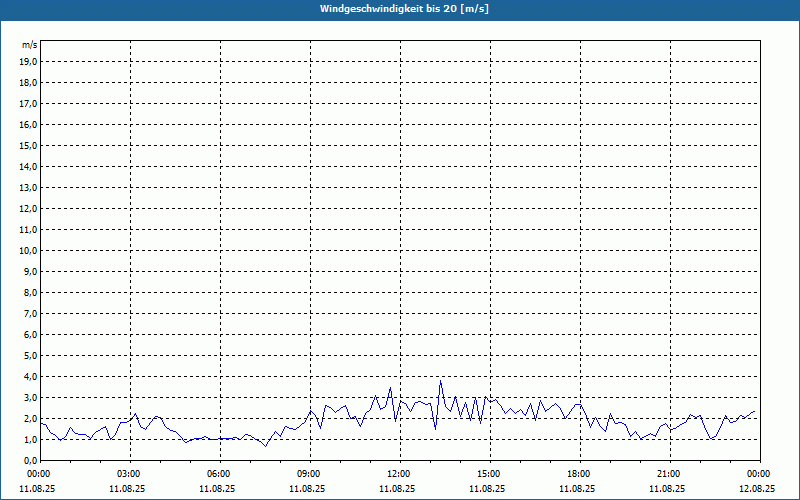Choose the "7,0" y-axis label
Viewport: 800px width, 500px height.
coord(31,314)
